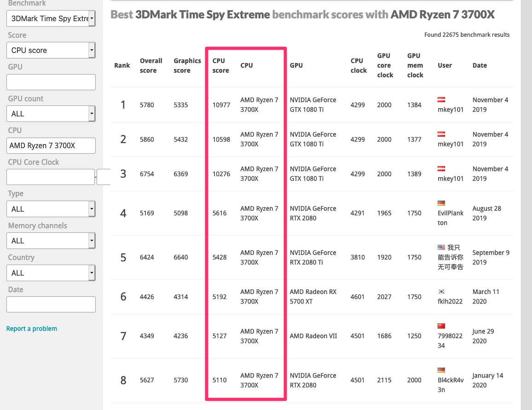Click the Austrian flag icon in rank 3 row
Image resolution: width=532 pixels, height=410 pixels.
(441, 168)
